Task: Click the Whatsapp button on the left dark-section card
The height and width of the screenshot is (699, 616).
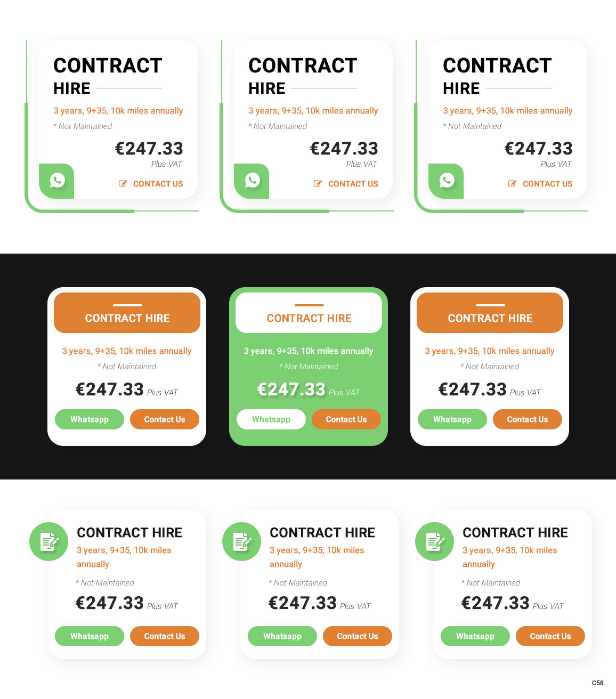Action: click(x=89, y=419)
